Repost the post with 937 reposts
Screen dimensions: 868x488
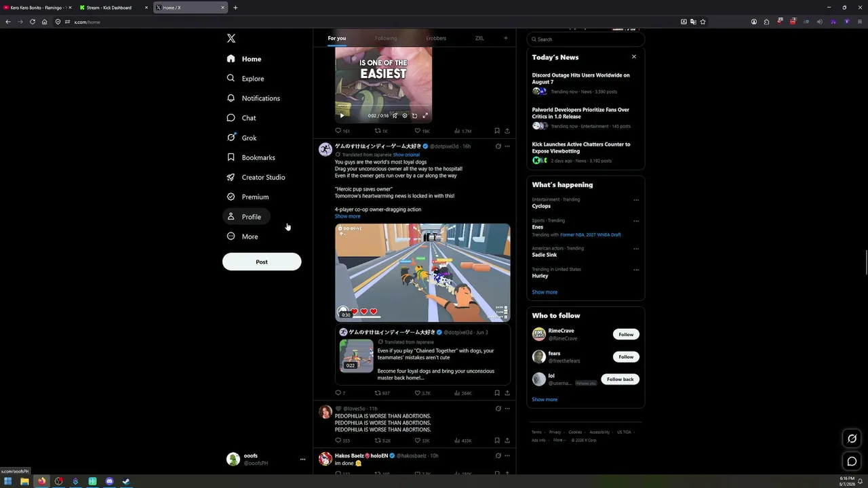pos(382,393)
